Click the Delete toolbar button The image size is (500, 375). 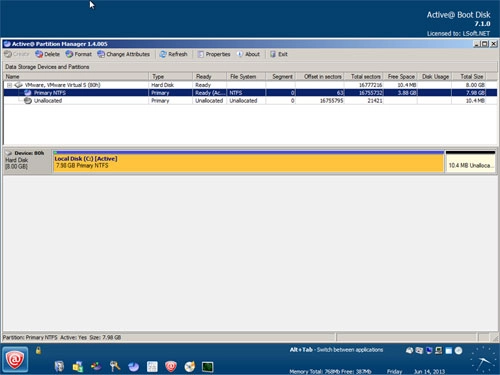(48, 54)
